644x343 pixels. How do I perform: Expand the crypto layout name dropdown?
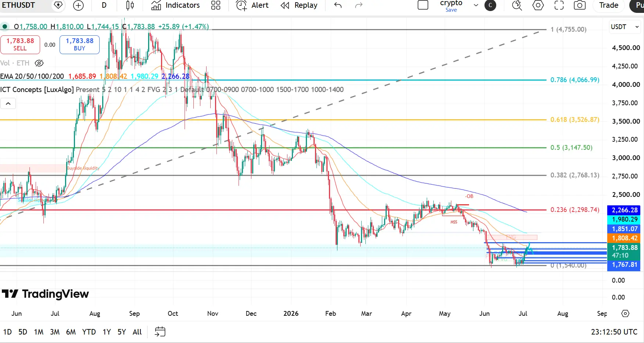(476, 5)
